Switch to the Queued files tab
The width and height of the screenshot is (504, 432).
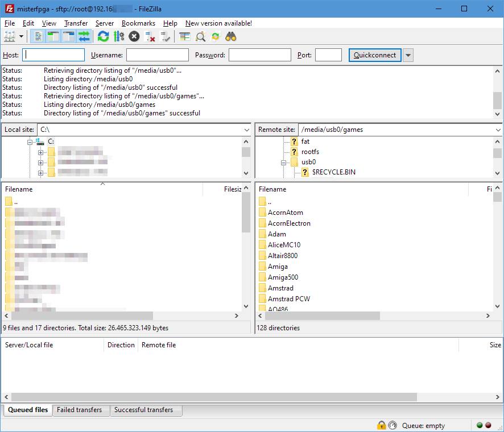[28, 410]
